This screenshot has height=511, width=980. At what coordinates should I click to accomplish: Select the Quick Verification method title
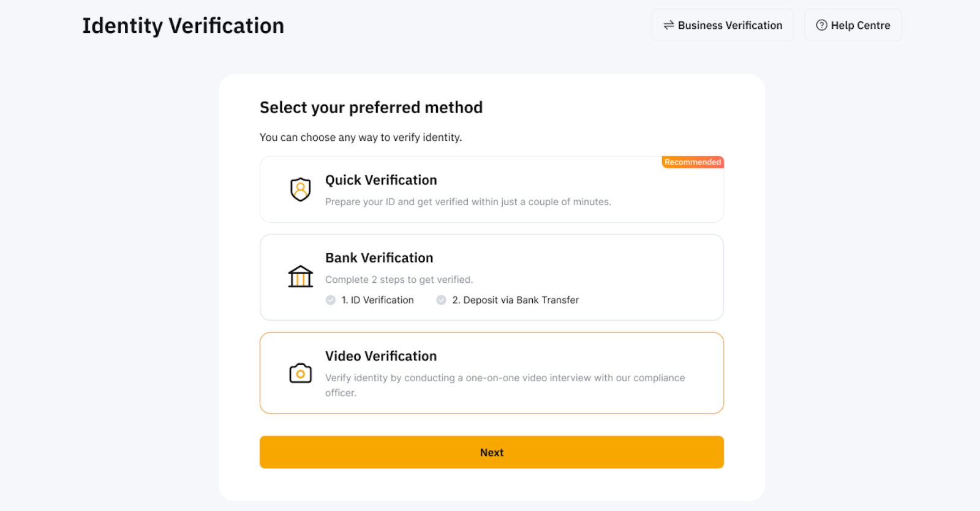coord(381,180)
